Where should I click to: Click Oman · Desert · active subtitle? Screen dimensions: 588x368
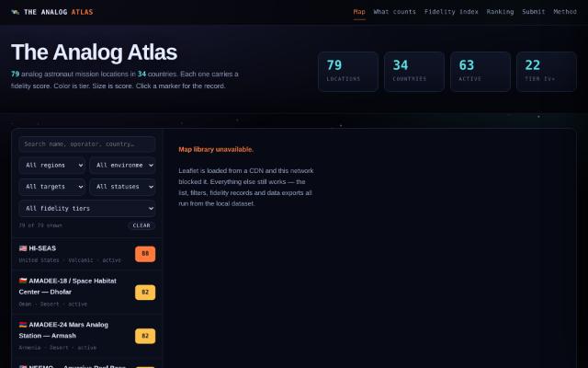[x=53, y=305]
